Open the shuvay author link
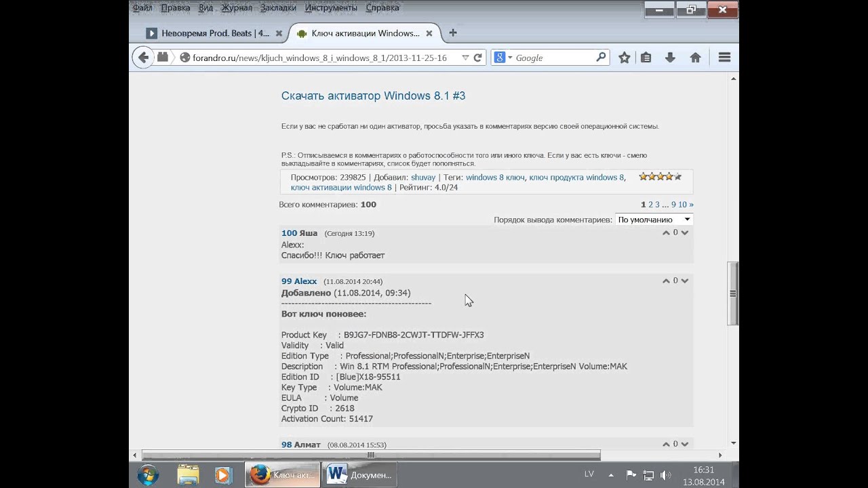This screenshot has width=868, height=488. (x=423, y=178)
